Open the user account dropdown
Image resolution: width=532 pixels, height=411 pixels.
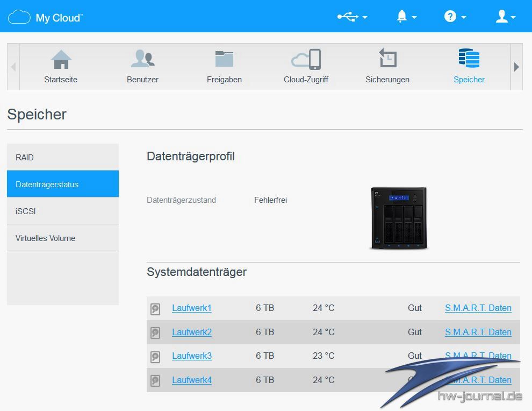505,17
